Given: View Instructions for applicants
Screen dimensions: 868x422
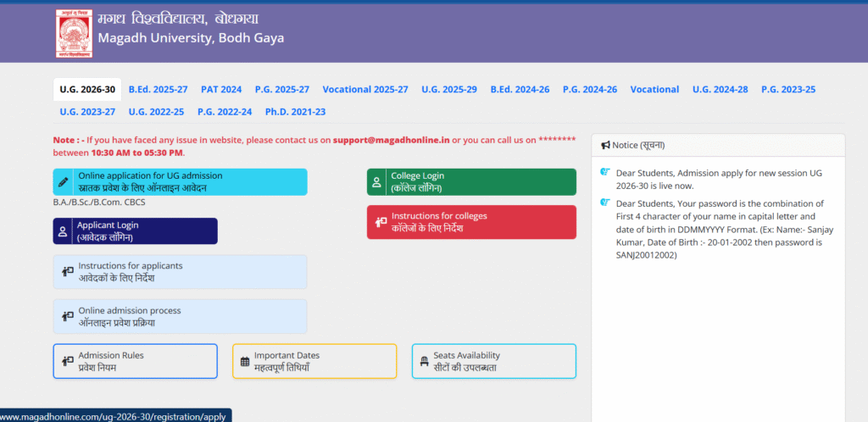Looking at the screenshot, I should [x=180, y=271].
